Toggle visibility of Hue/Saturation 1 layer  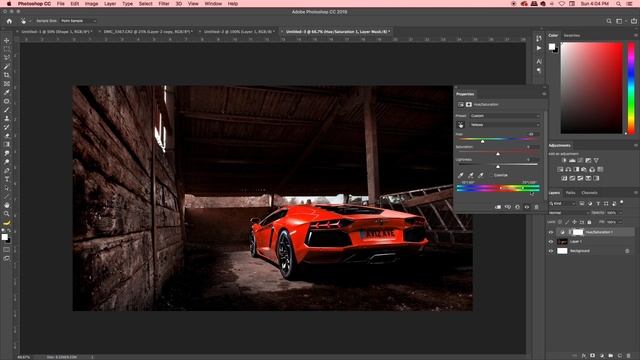tap(551, 232)
